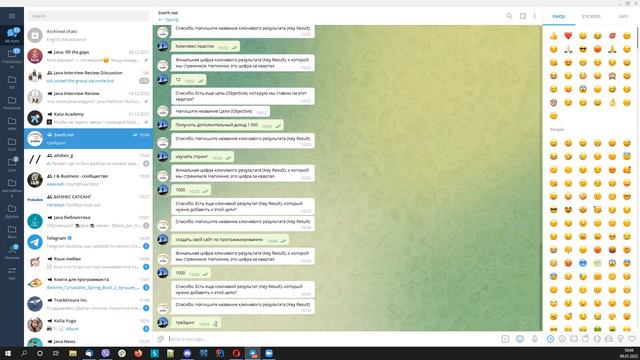Click the voice message microphone icon

(534, 339)
